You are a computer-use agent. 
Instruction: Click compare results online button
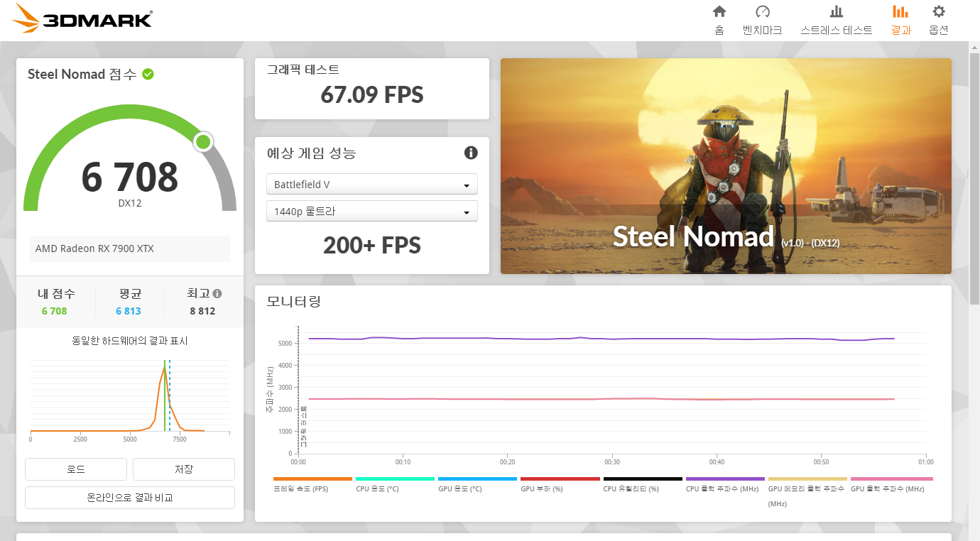[x=130, y=498]
